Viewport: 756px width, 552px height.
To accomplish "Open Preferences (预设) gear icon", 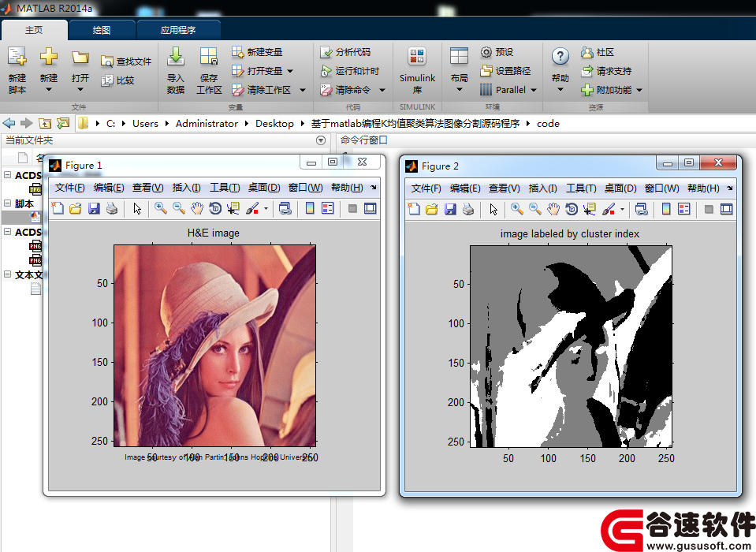I will point(486,52).
